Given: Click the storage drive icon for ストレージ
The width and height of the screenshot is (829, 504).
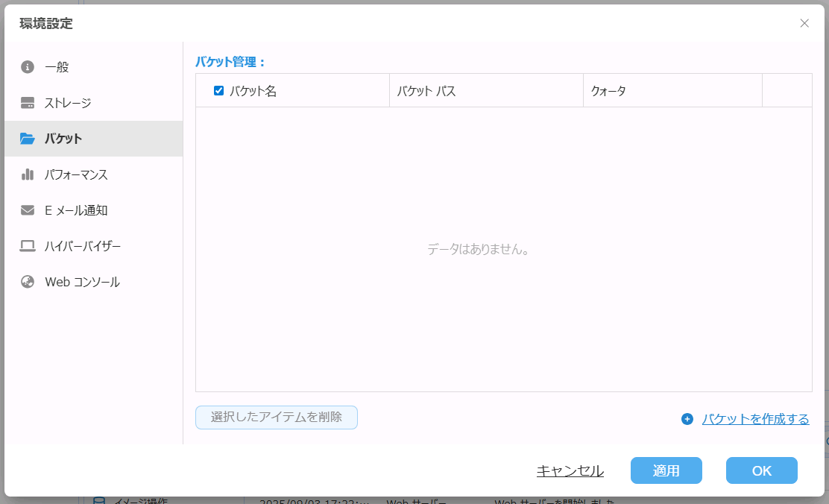Looking at the screenshot, I should [x=28, y=103].
